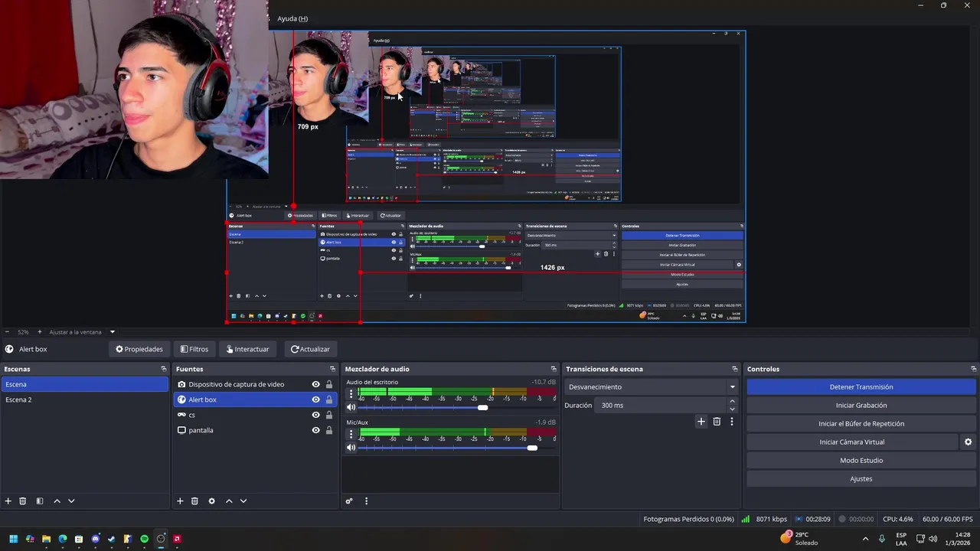The image size is (980, 551).
Task: Open Mic/Aux channel options dots
Action: pos(351,435)
